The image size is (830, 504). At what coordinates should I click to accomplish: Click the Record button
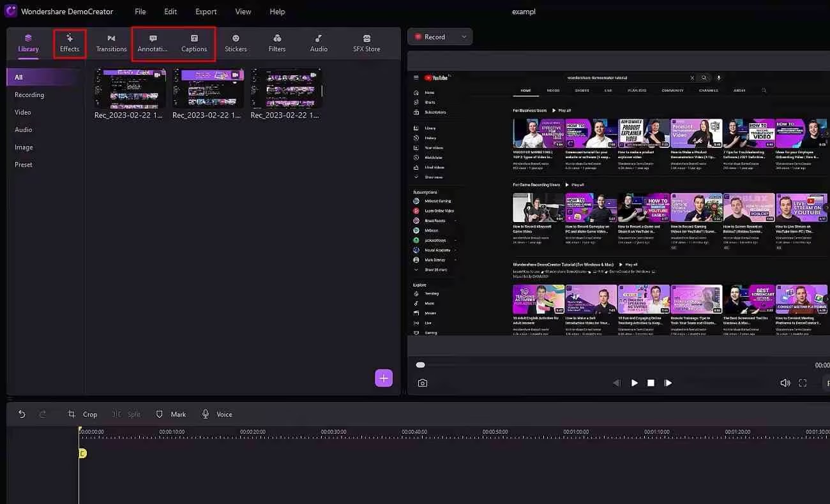point(430,37)
